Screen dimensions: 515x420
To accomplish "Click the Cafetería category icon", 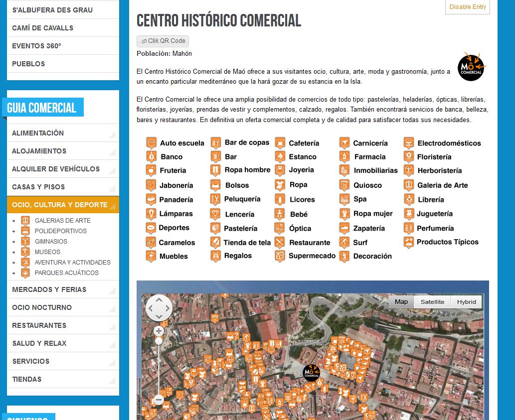I will click(280, 143).
